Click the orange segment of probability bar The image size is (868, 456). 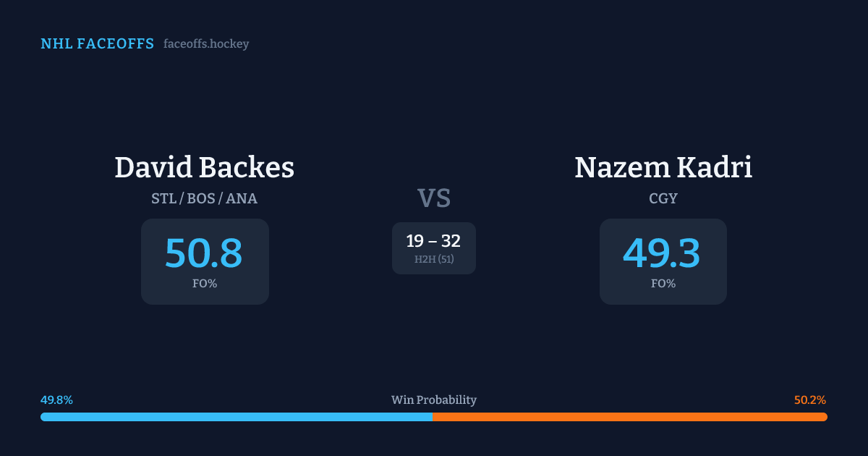629,417
